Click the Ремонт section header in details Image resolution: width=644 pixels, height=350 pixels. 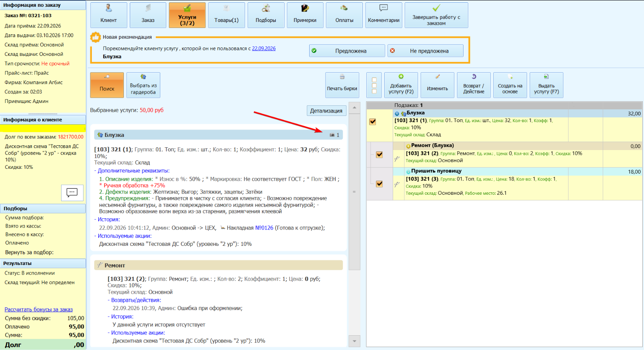click(x=219, y=265)
